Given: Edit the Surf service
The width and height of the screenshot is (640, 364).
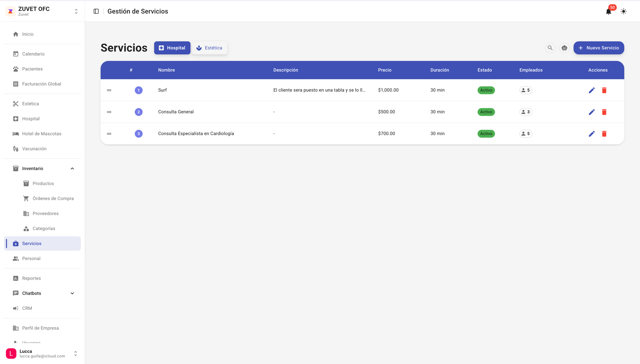Looking at the screenshot, I should pyautogui.click(x=592, y=90).
